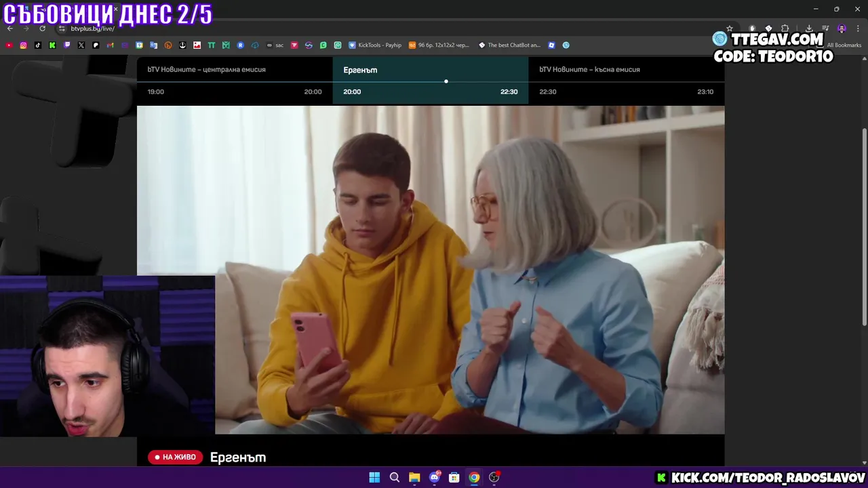Open OBS Studio from the taskbar
The height and width of the screenshot is (488, 868).
[494, 477]
